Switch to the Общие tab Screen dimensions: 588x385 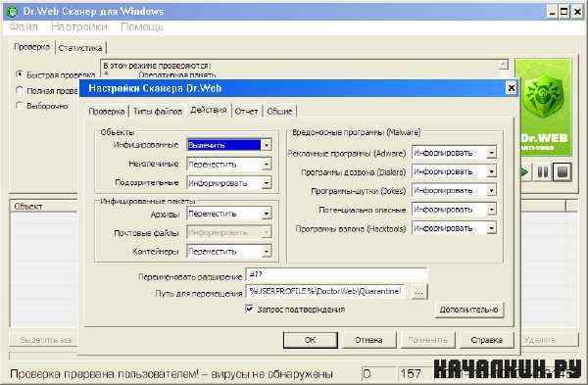pyautogui.click(x=279, y=112)
